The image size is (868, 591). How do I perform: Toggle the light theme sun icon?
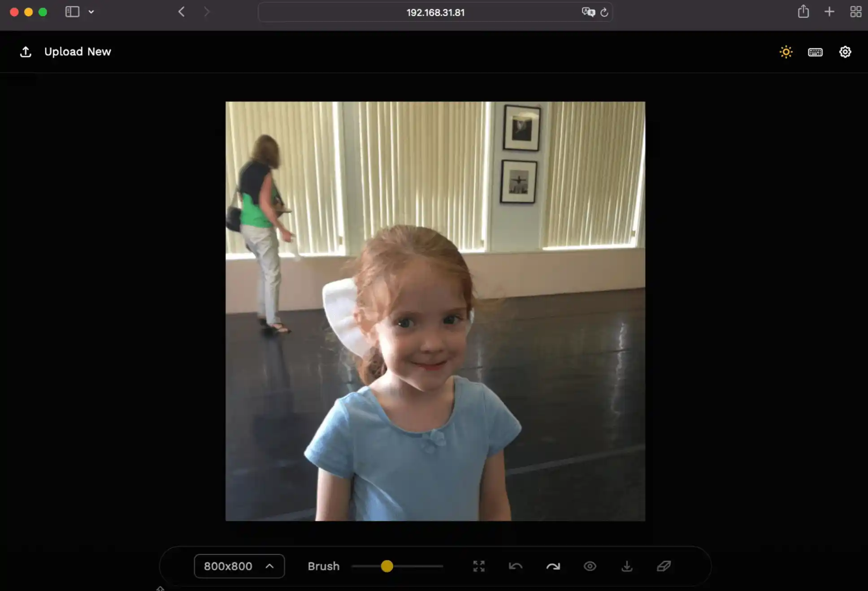pos(786,52)
